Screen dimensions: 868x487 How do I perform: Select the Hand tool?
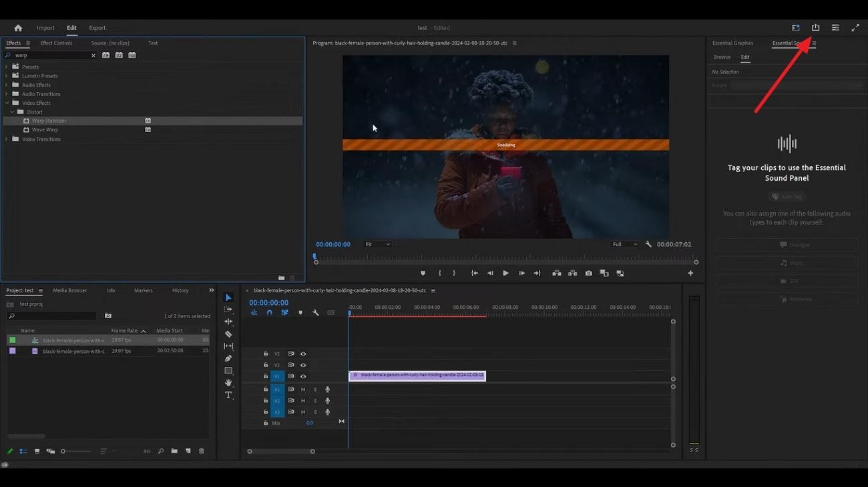coord(228,383)
